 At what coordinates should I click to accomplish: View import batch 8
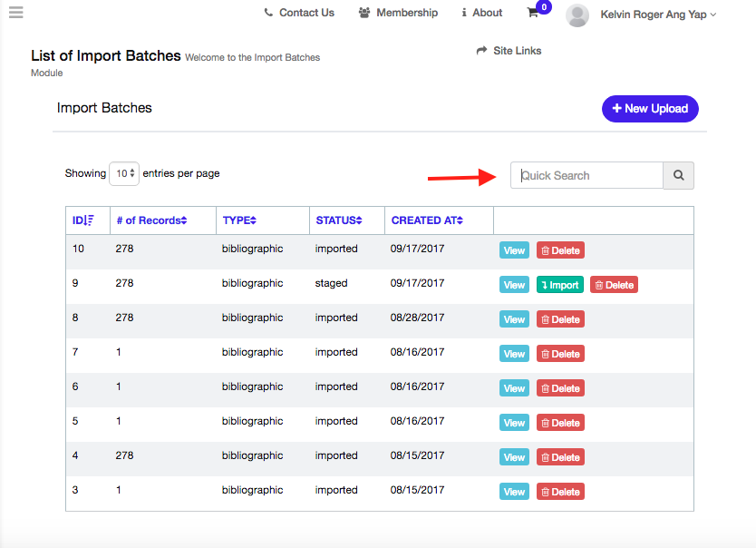point(514,319)
